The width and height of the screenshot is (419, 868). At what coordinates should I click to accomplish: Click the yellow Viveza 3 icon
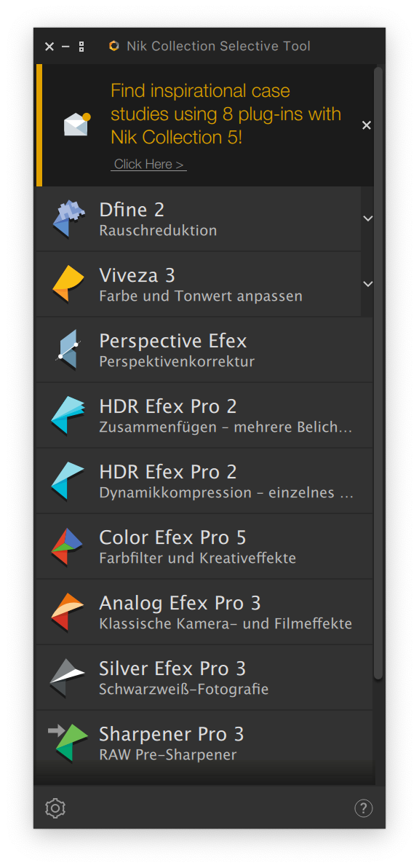[x=68, y=284]
